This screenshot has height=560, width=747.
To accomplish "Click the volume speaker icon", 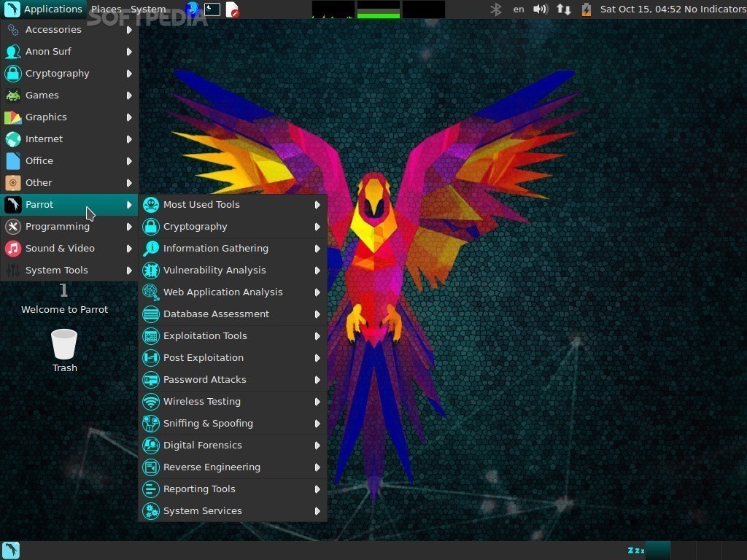I will click(x=540, y=9).
